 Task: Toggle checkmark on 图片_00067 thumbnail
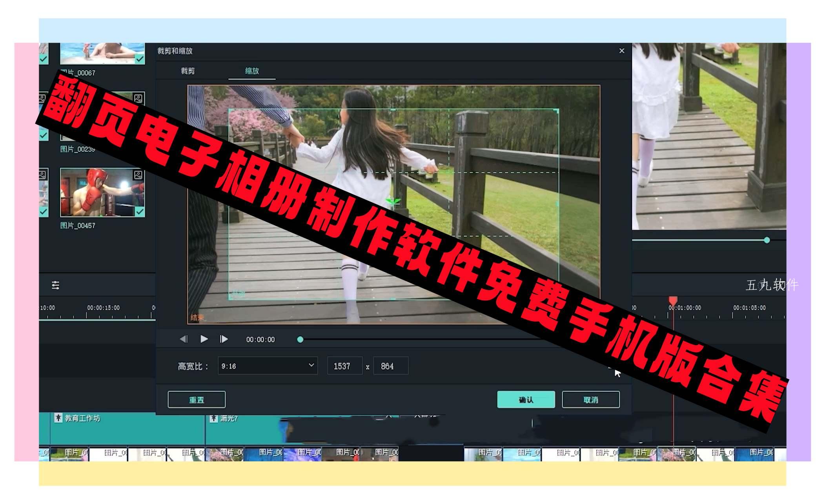pos(140,59)
